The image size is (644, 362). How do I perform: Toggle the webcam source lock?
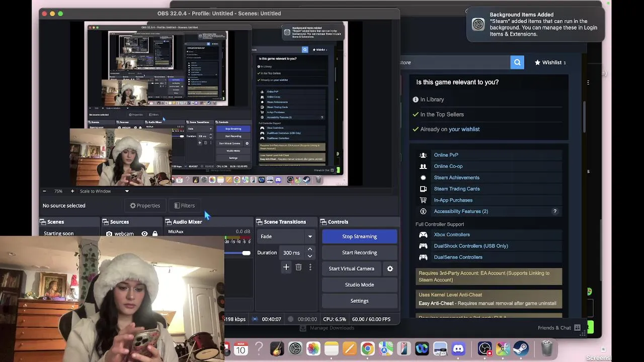click(x=155, y=234)
